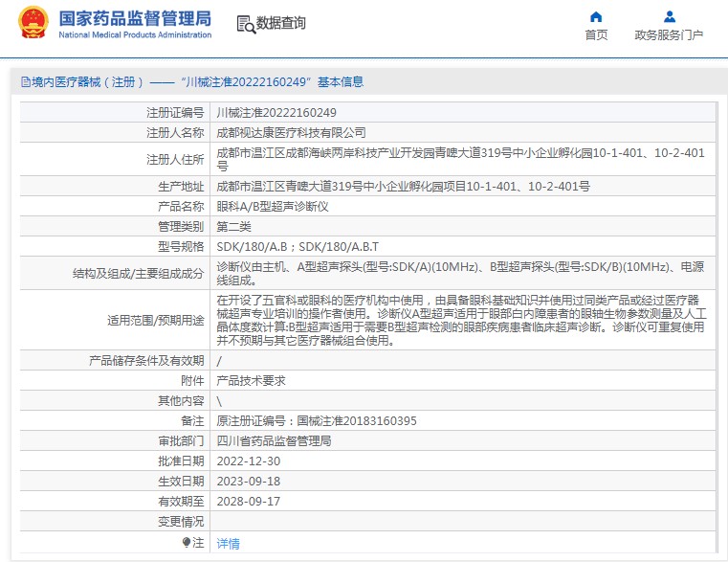Click the bulb icon beside 注
The height and width of the screenshot is (562, 728).
tap(187, 542)
